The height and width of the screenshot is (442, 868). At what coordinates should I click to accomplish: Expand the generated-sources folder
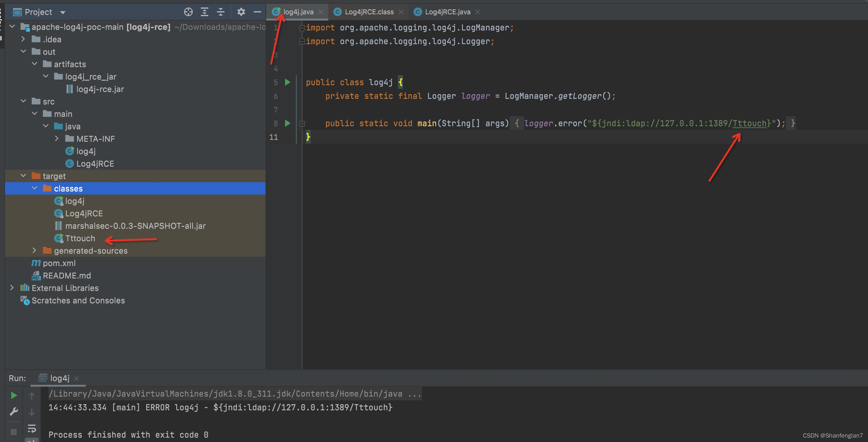coord(34,250)
